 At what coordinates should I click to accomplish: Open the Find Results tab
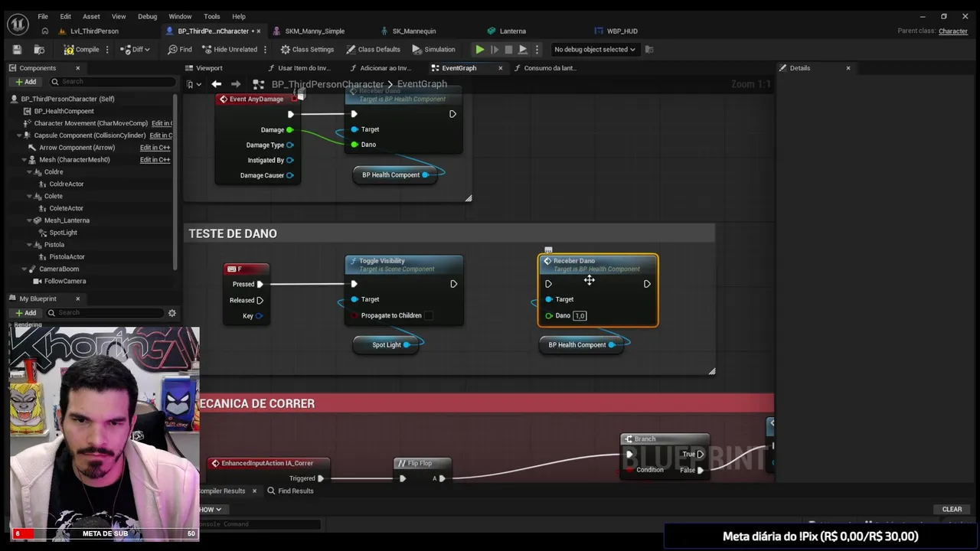290,491
